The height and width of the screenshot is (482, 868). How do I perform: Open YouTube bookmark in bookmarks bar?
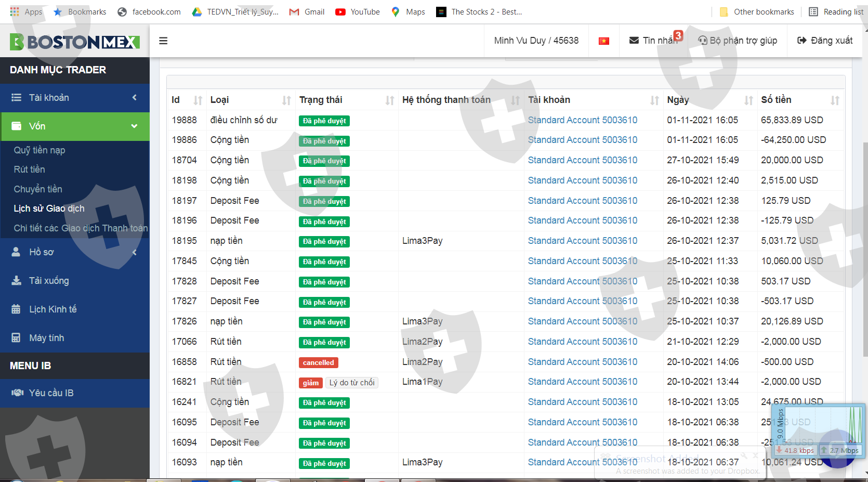click(x=358, y=11)
